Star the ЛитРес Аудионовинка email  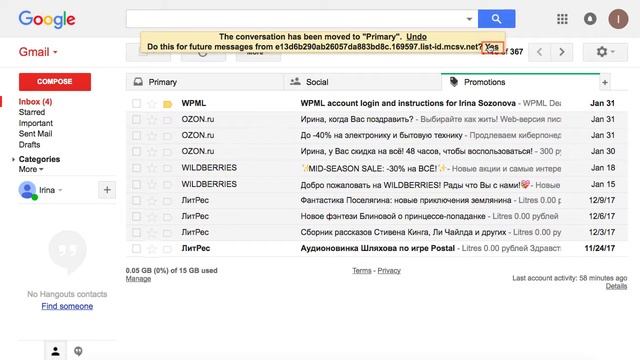[152, 248]
